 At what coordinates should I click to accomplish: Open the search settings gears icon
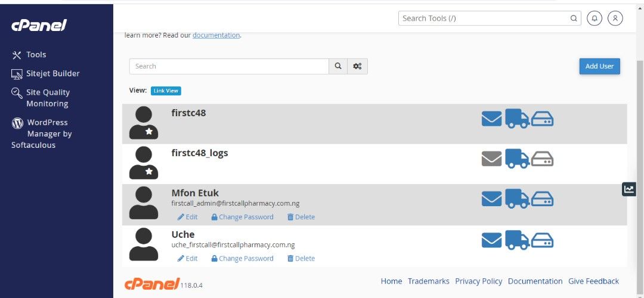[x=357, y=66]
